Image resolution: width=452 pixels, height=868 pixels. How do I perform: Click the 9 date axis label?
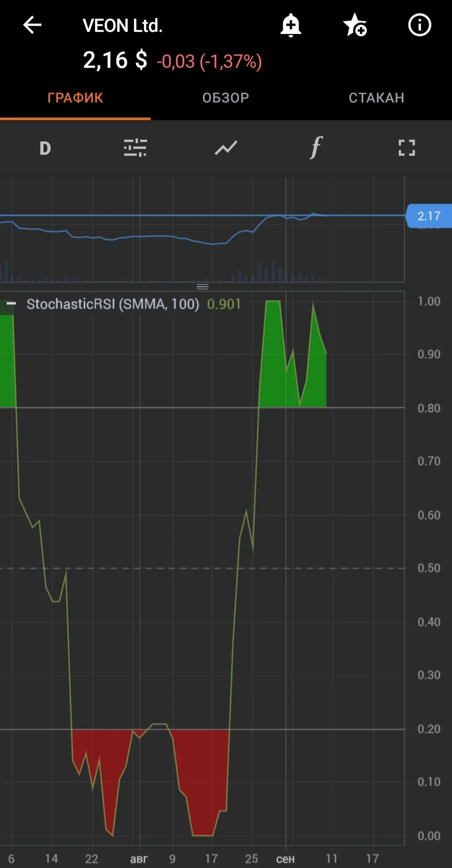[x=172, y=859]
